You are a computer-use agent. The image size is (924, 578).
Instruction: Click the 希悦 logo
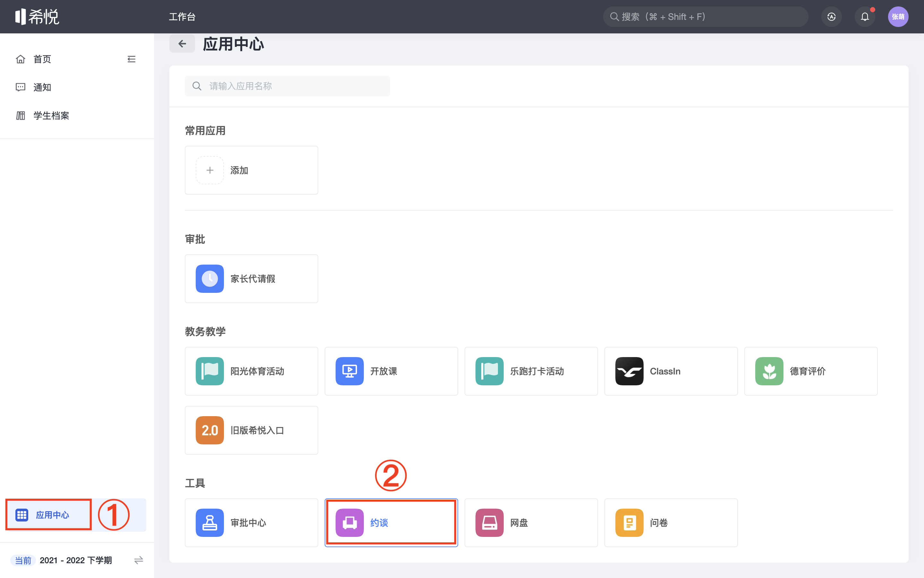pyautogui.click(x=37, y=17)
